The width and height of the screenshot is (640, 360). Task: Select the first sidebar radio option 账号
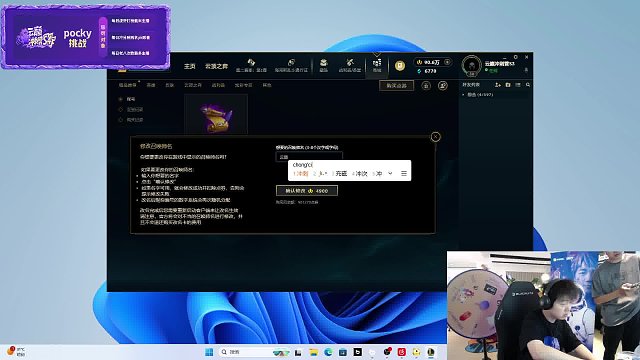128,99
